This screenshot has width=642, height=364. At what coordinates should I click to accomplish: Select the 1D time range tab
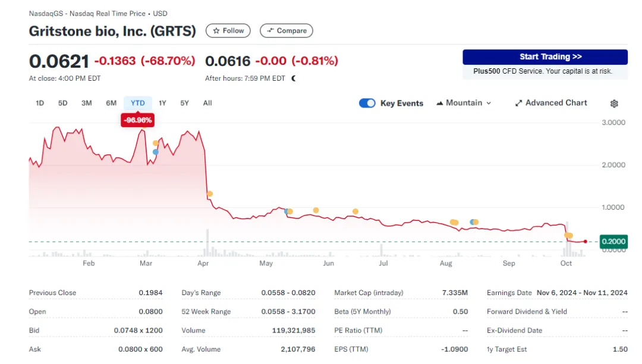[40, 103]
